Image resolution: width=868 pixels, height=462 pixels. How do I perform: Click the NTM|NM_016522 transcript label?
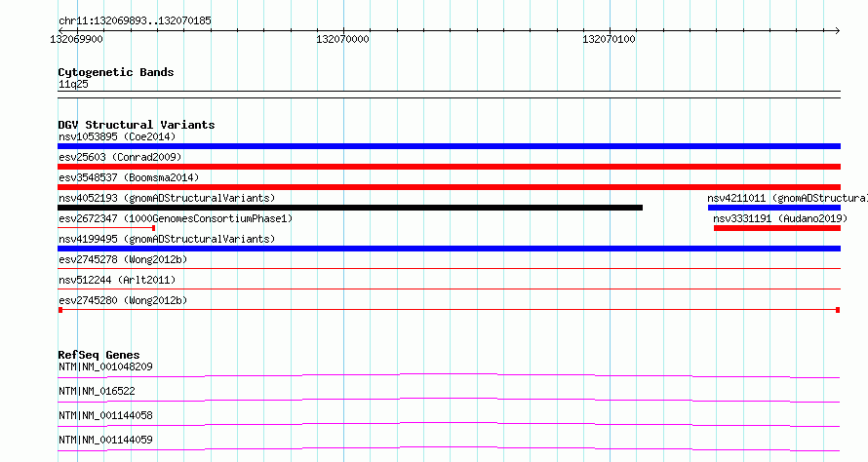97,391
